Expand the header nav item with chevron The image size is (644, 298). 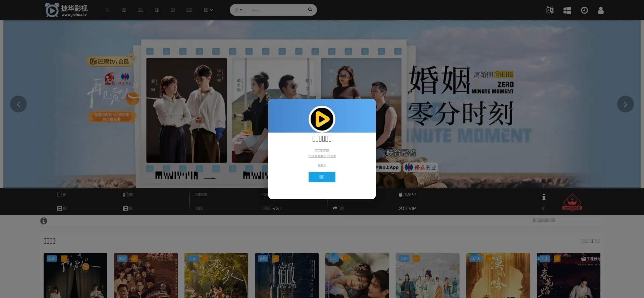coord(208,10)
